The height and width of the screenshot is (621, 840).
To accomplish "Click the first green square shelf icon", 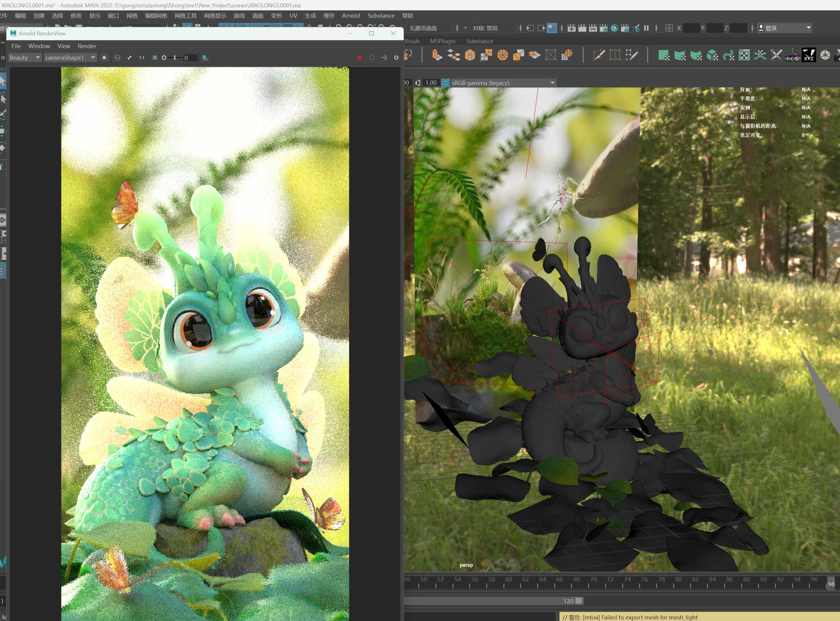I will point(663,55).
